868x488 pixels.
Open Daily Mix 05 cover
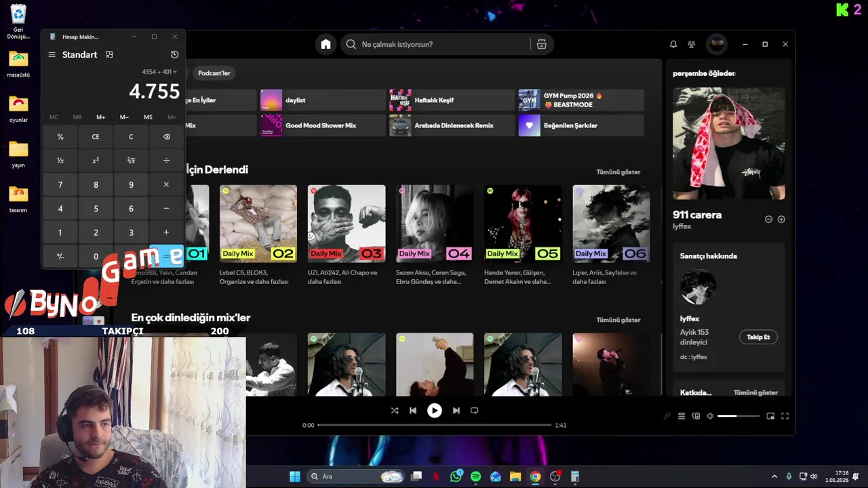523,224
